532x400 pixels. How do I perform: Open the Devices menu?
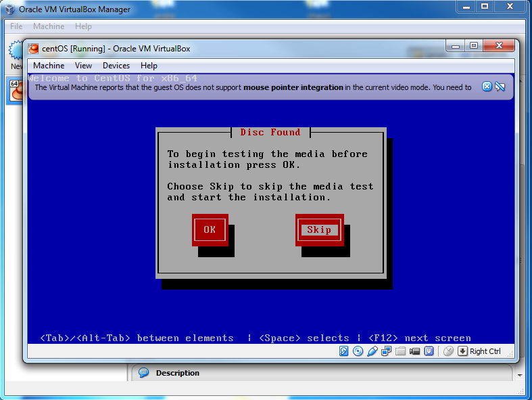point(116,66)
